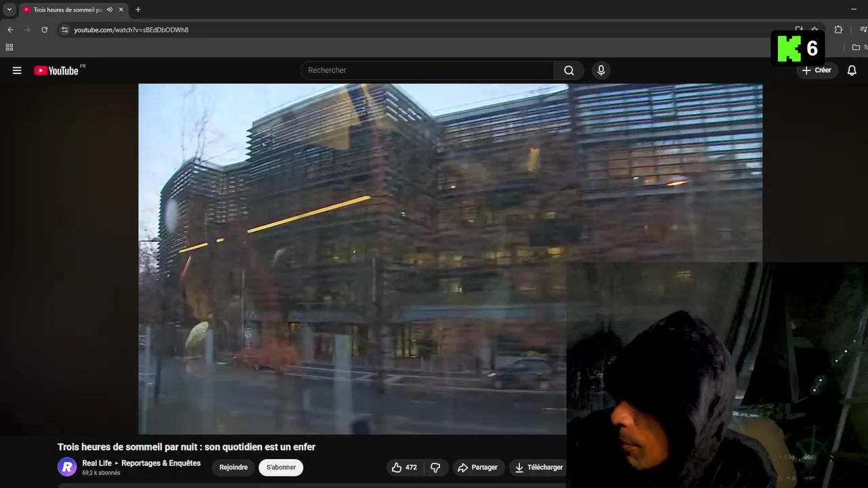
Task: Bookmark this page with the star icon
Action: coord(815,30)
